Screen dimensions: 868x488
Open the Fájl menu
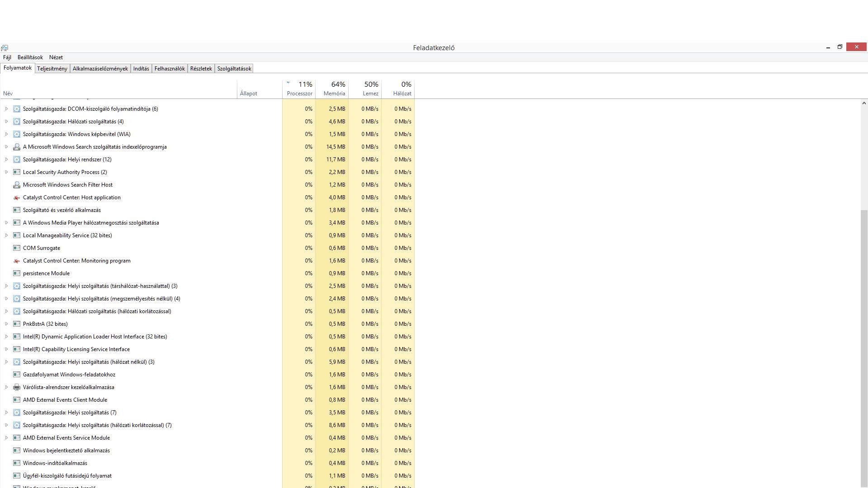pos(7,57)
